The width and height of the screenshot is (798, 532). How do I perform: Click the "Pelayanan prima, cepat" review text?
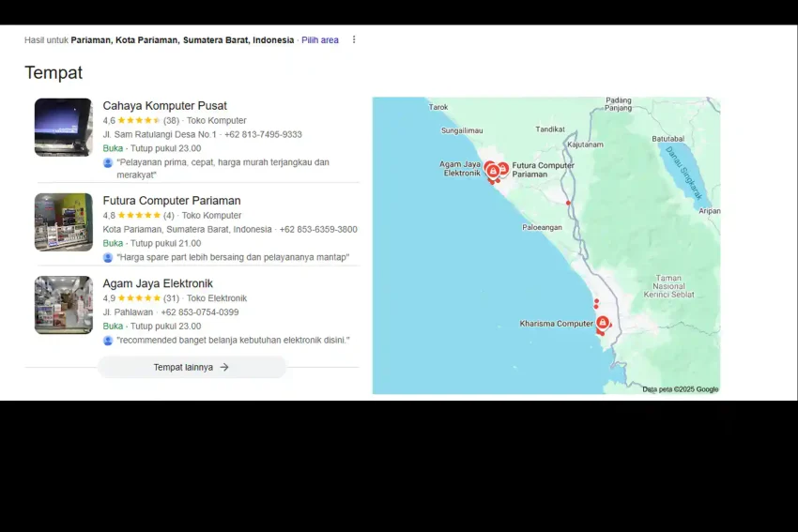(223, 168)
